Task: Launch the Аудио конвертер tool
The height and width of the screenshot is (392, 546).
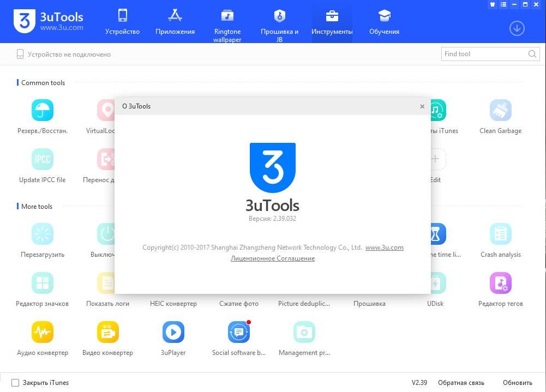Action: coord(42,332)
